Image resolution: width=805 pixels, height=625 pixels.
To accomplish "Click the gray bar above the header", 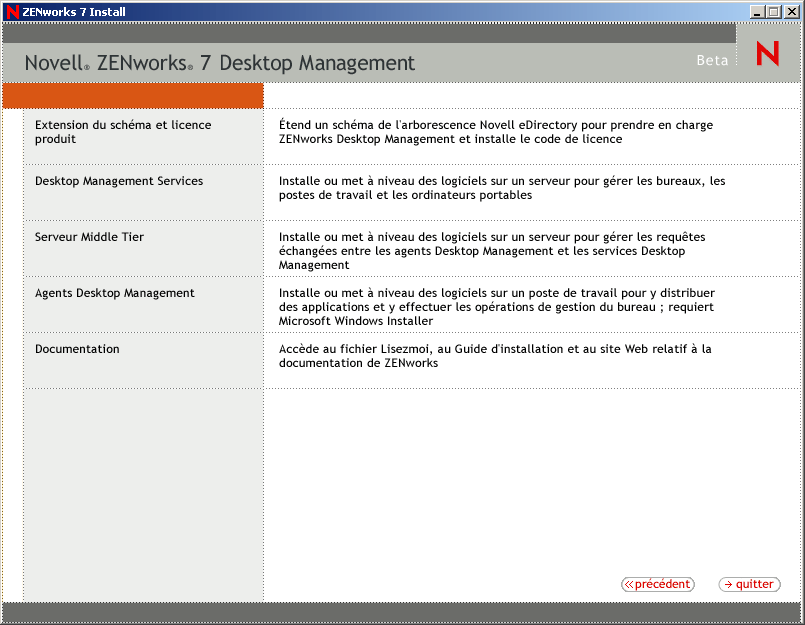I will point(370,32).
